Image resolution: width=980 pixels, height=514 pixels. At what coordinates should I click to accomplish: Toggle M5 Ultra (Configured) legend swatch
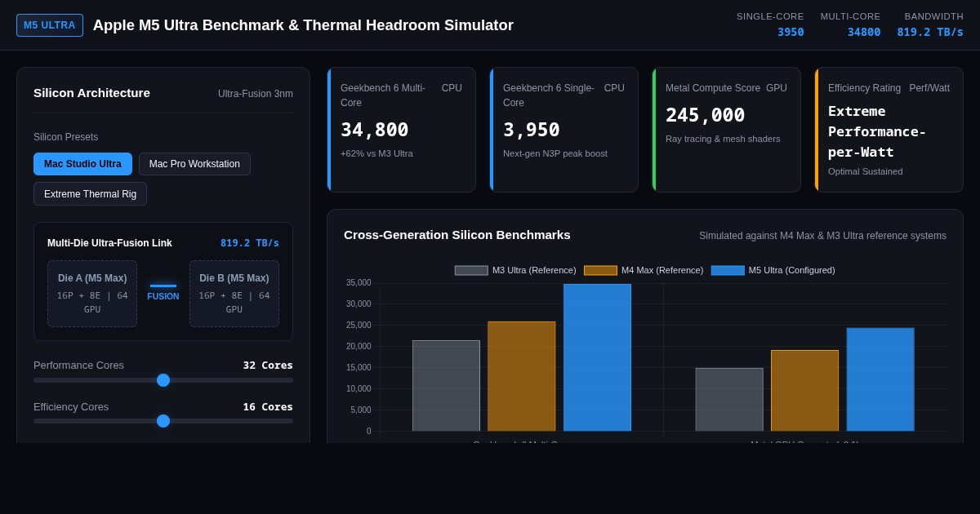click(x=728, y=270)
